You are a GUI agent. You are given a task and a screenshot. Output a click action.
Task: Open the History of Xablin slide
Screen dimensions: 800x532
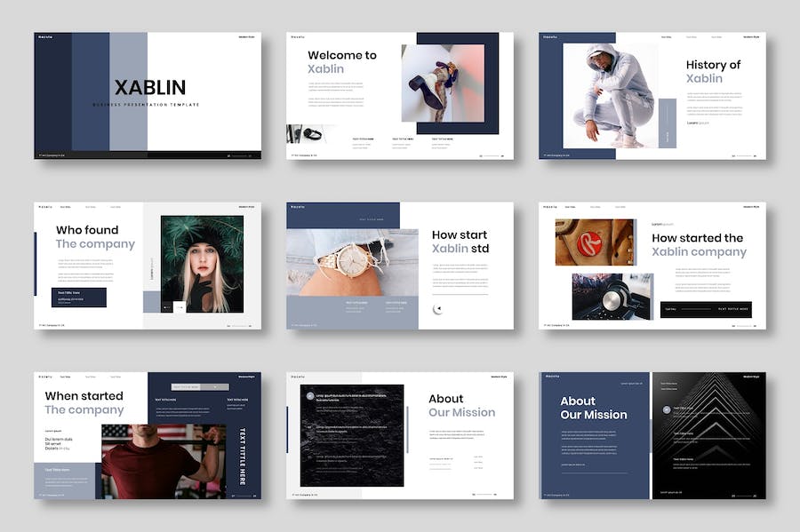click(652, 96)
